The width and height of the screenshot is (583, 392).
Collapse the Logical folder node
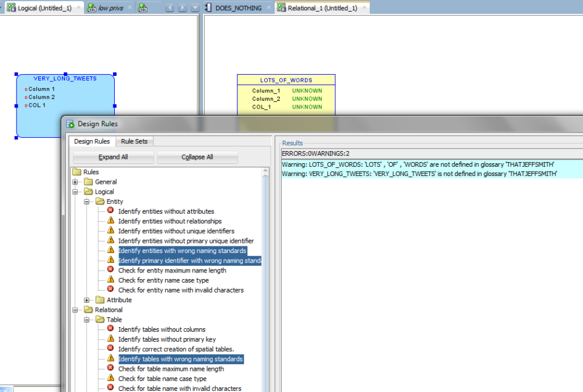pos(75,191)
